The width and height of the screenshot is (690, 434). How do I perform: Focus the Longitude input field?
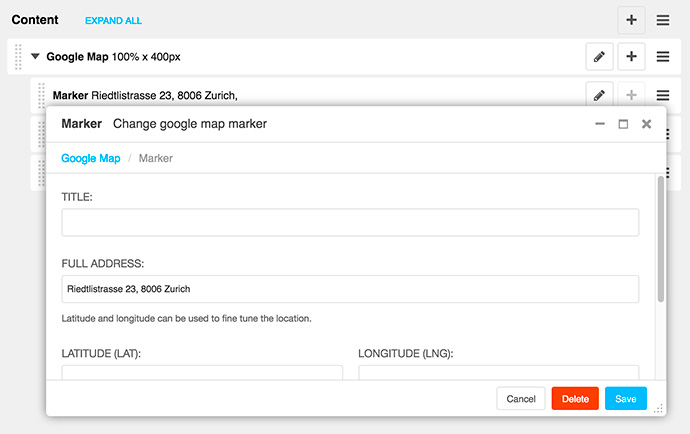(498, 372)
